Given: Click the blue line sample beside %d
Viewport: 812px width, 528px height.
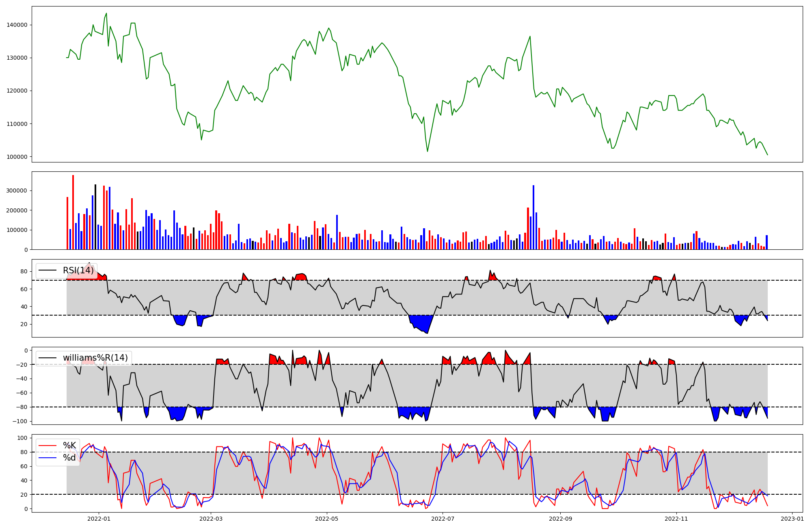Looking at the screenshot, I should (48, 458).
